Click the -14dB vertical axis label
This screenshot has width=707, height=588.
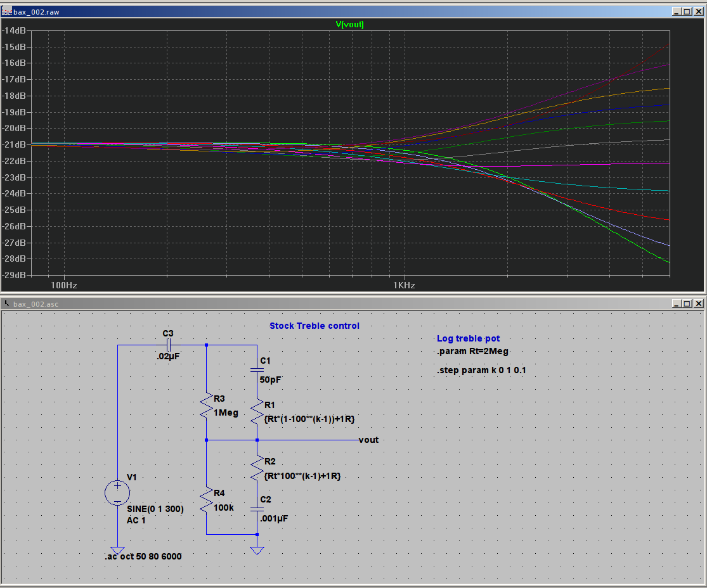14,30
